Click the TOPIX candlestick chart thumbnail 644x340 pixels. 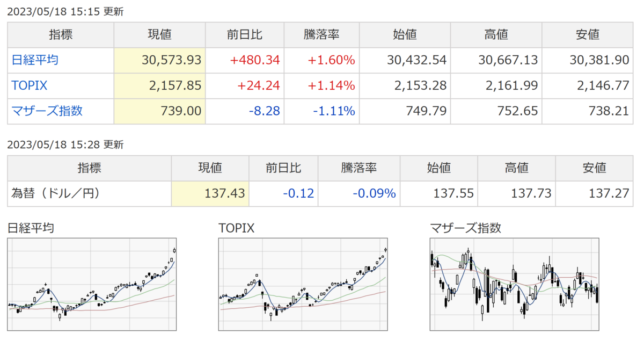pyautogui.click(x=304, y=284)
